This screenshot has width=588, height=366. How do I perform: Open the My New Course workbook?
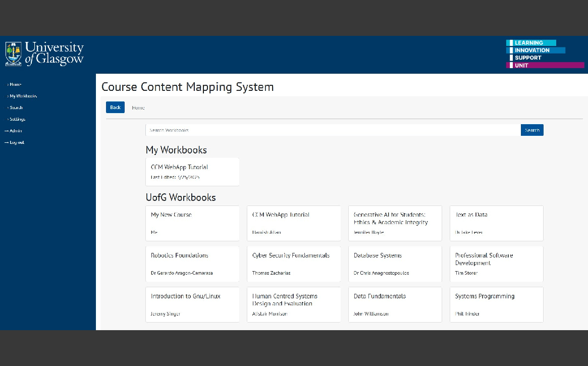point(192,223)
